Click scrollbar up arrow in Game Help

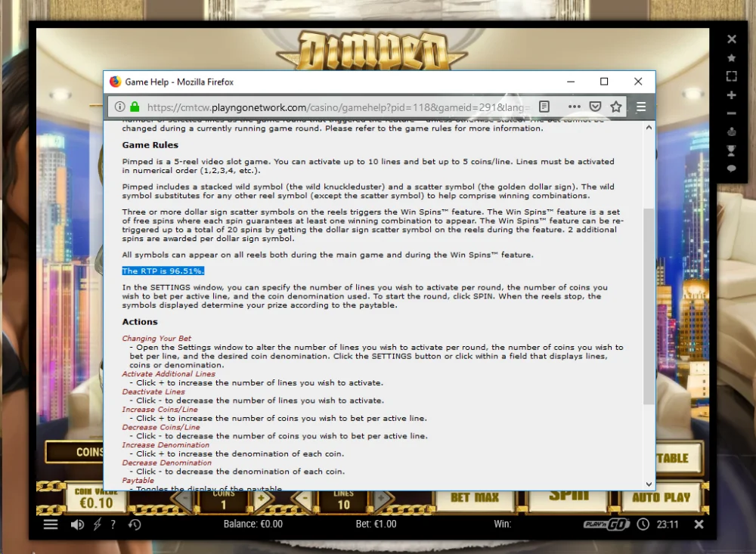(649, 127)
